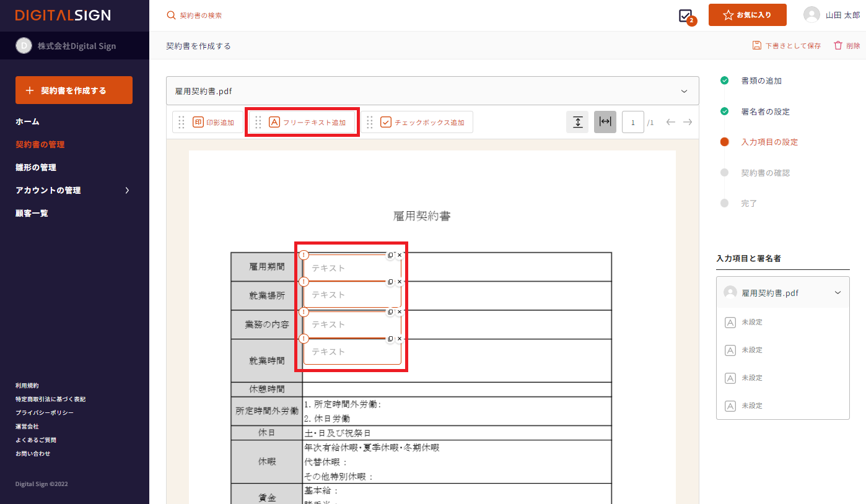Click the trash 削除 icon
866x504 pixels.
click(x=838, y=46)
